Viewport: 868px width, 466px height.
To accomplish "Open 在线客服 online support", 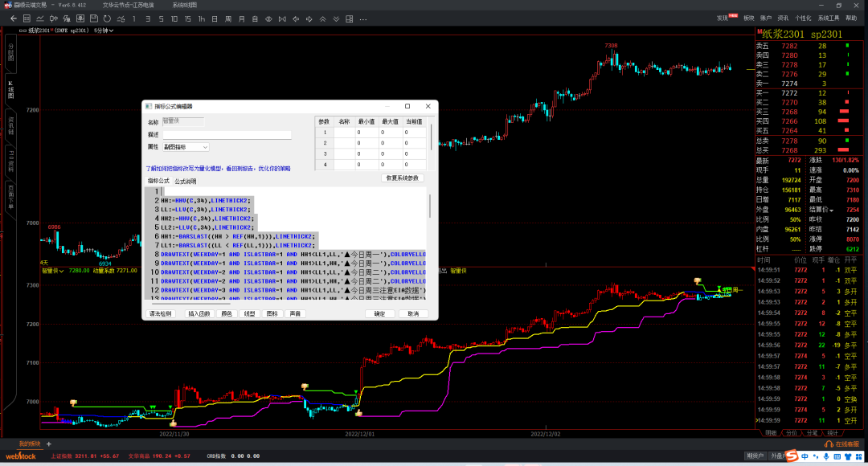I will pyautogui.click(x=842, y=444).
